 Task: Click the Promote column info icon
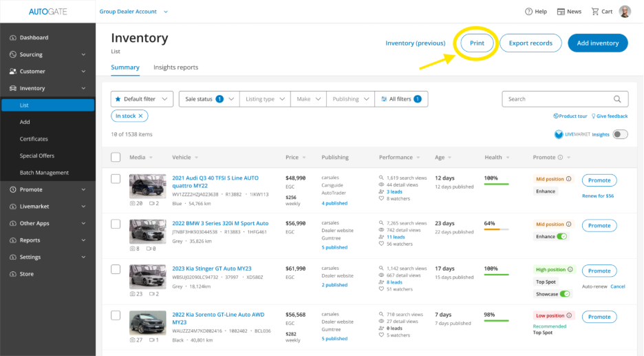pyautogui.click(x=560, y=158)
